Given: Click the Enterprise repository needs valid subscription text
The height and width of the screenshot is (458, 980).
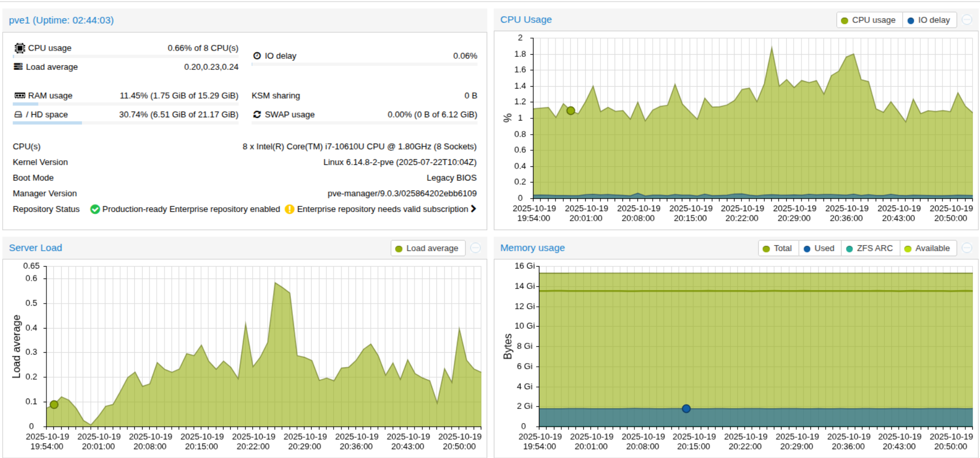Looking at the screenshot, I should click(x=382, y=209).
